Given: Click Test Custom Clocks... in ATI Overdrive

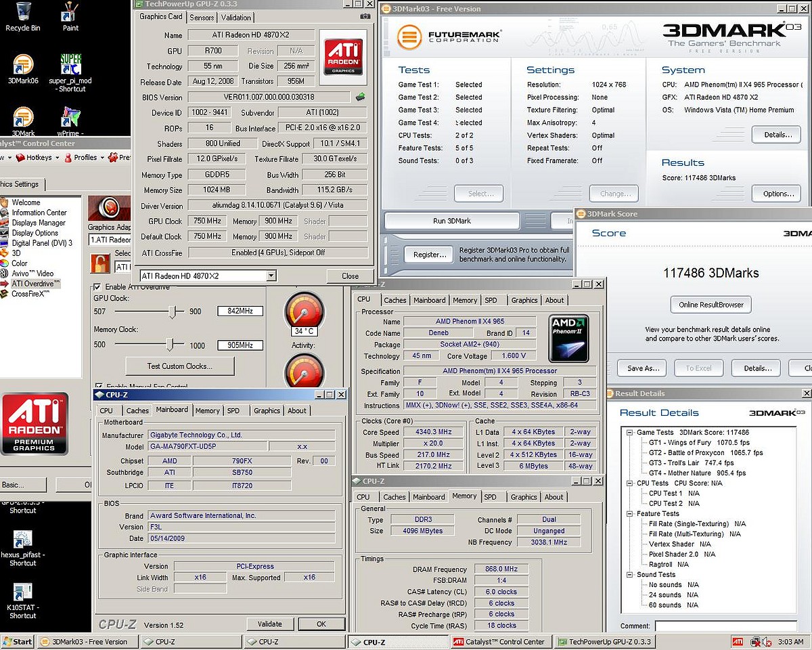Looking at the screenshot, I should point(180,366).
